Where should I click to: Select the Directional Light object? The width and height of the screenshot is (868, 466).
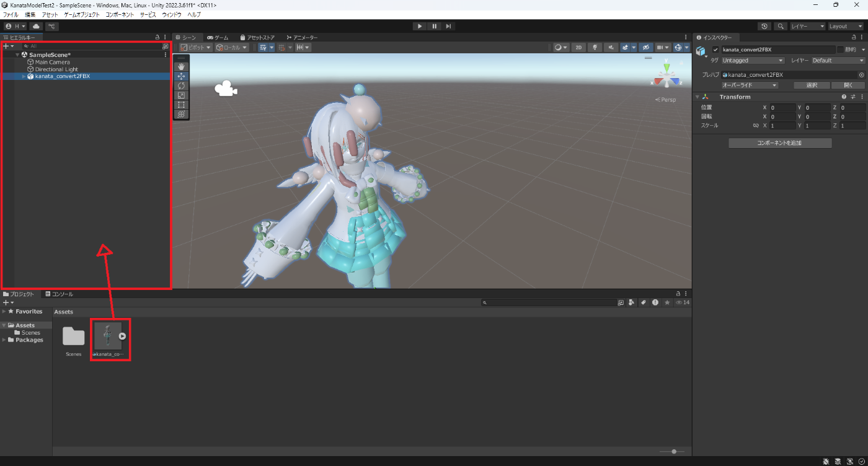(x=56, y=69)
